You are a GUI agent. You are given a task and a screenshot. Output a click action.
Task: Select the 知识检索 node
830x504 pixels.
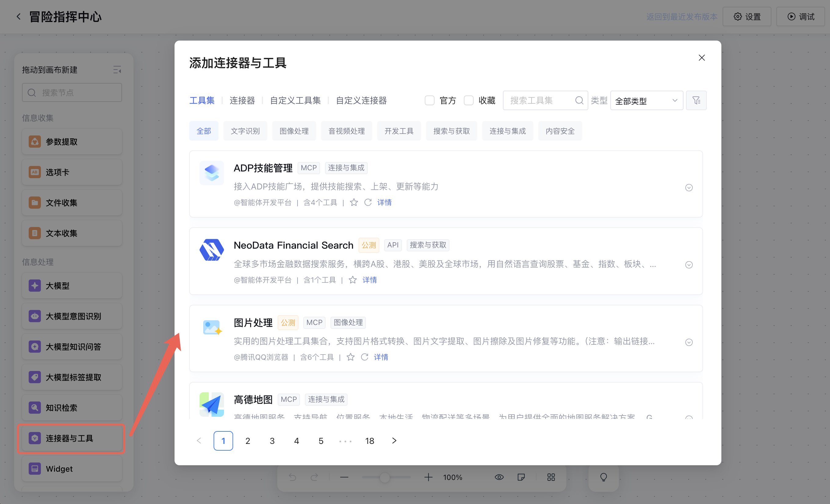click(72, 408)
